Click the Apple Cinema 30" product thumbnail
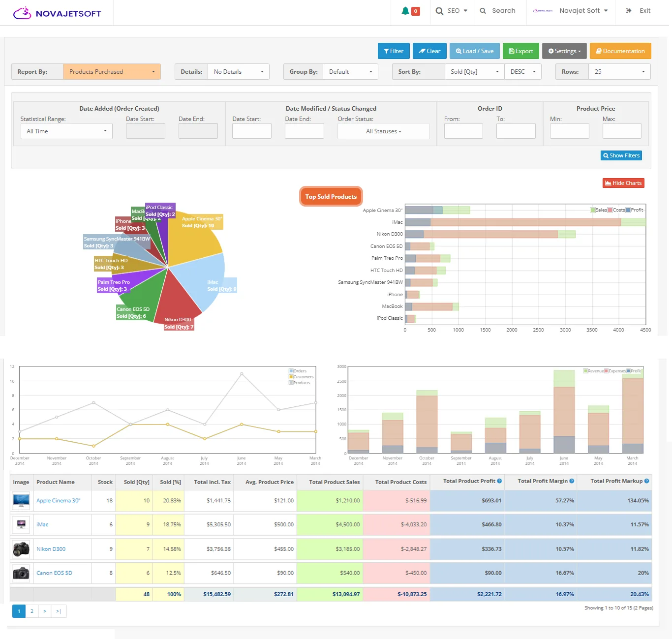 21,500
